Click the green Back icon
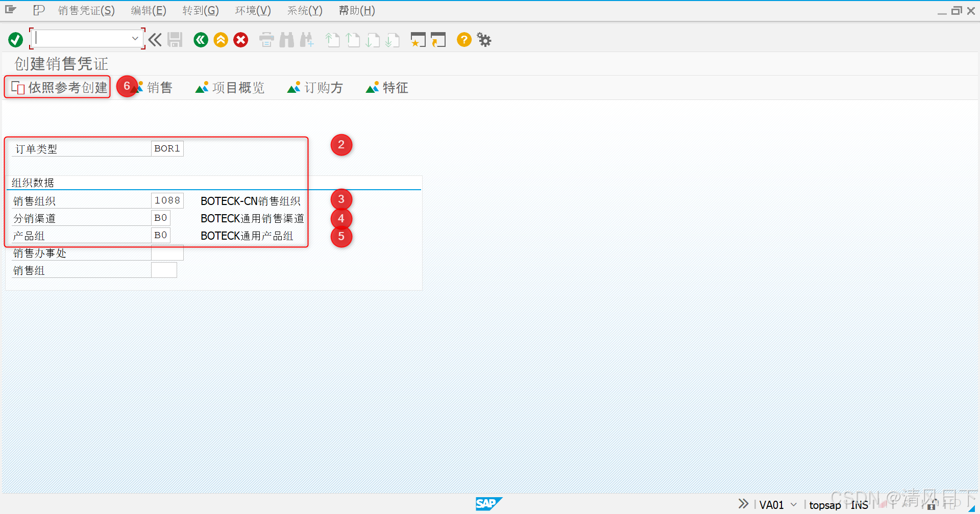 pos(201,40)
